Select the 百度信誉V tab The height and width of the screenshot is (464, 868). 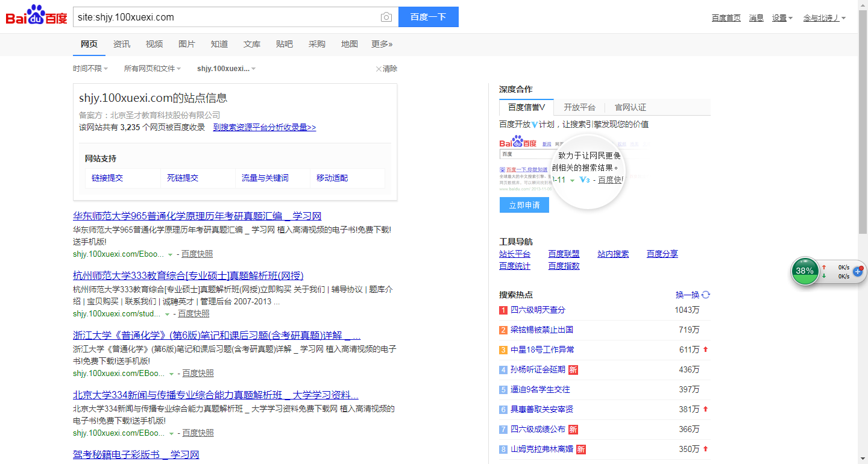pyautogui.click(x=526, y=107)
